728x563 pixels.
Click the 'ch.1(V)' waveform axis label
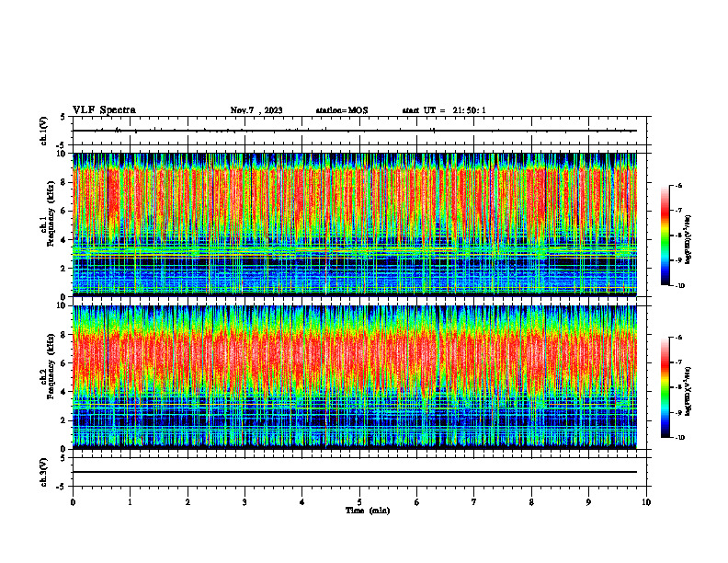44,131
